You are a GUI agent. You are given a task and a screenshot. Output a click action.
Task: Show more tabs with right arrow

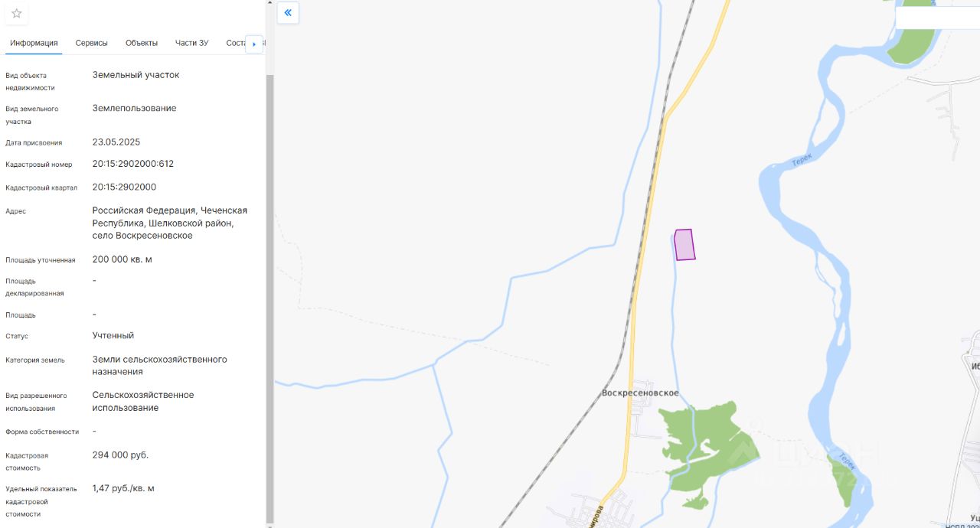point(254,44)
